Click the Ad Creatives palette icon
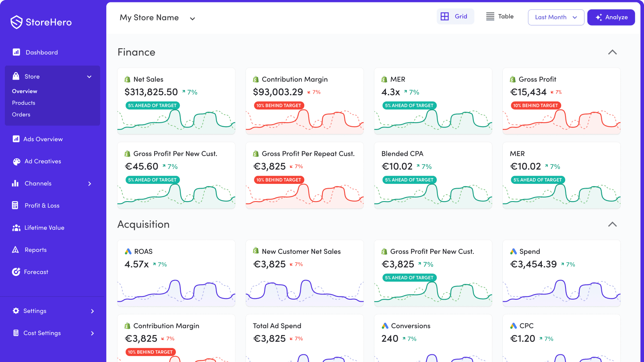 pos(17,161)
